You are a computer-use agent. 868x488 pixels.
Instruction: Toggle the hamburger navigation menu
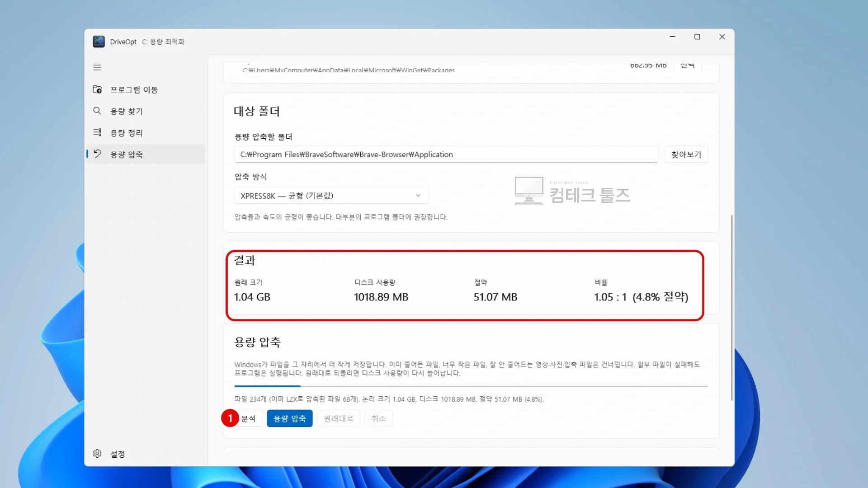point(97,68)
